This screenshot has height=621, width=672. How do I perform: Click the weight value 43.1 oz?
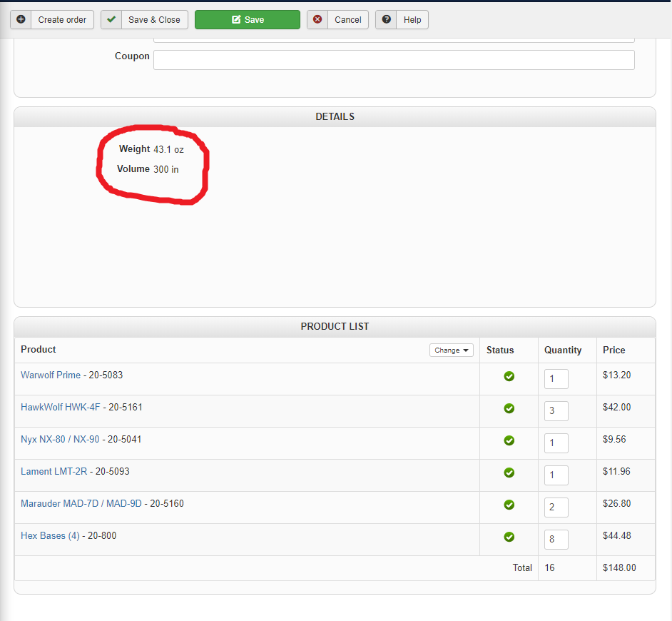click(169, 149)
